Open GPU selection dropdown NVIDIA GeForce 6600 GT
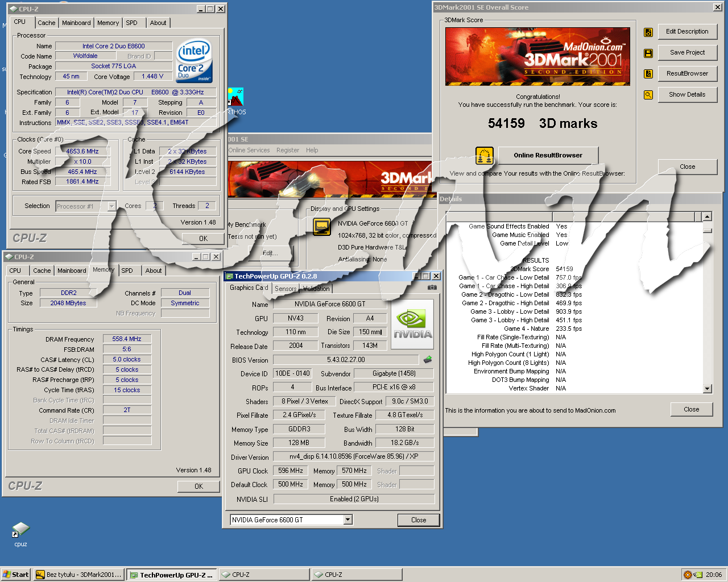This screenshot has height=582, width=728. click(x=348, y=519)
